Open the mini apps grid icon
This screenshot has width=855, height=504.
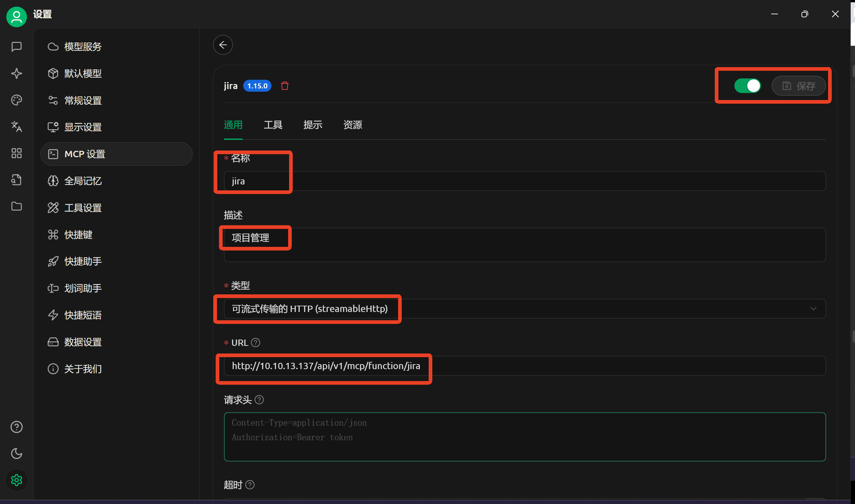pyautogui.click(x=16, y=153)
